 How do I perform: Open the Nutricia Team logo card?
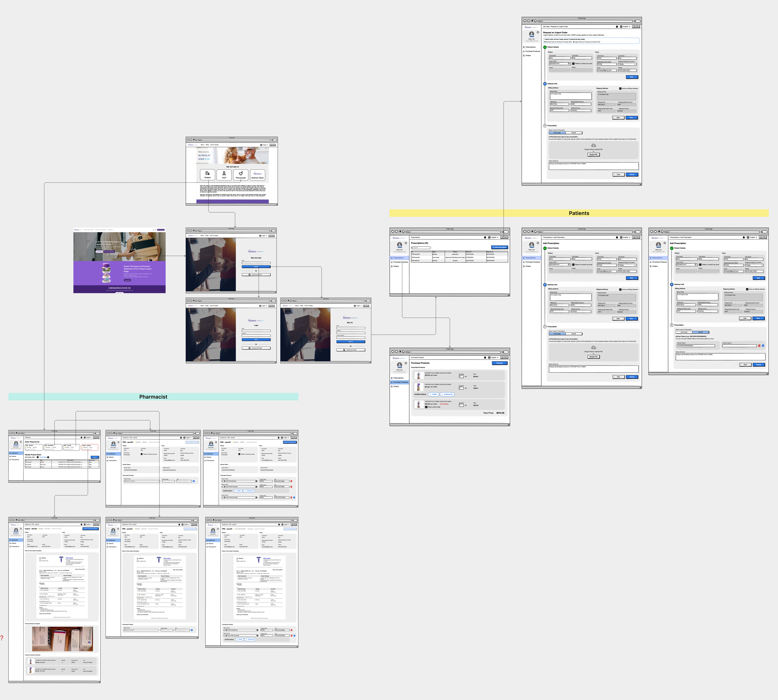click(257, 174)
